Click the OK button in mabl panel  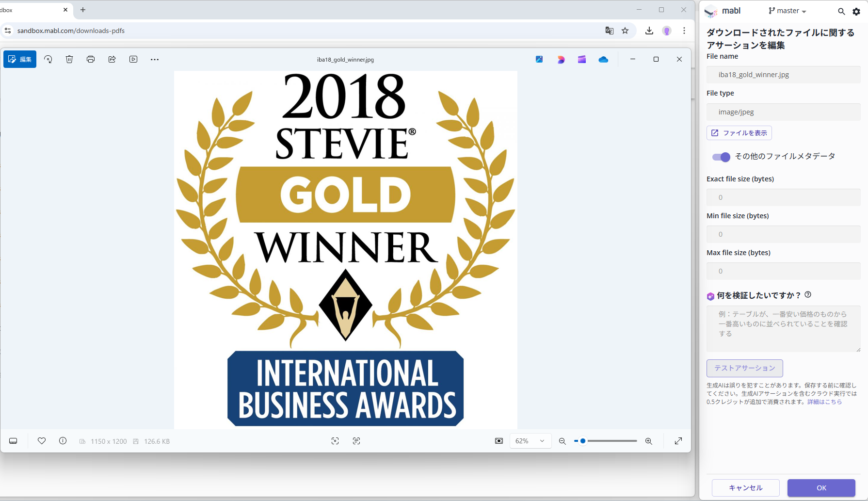point(821,488)
